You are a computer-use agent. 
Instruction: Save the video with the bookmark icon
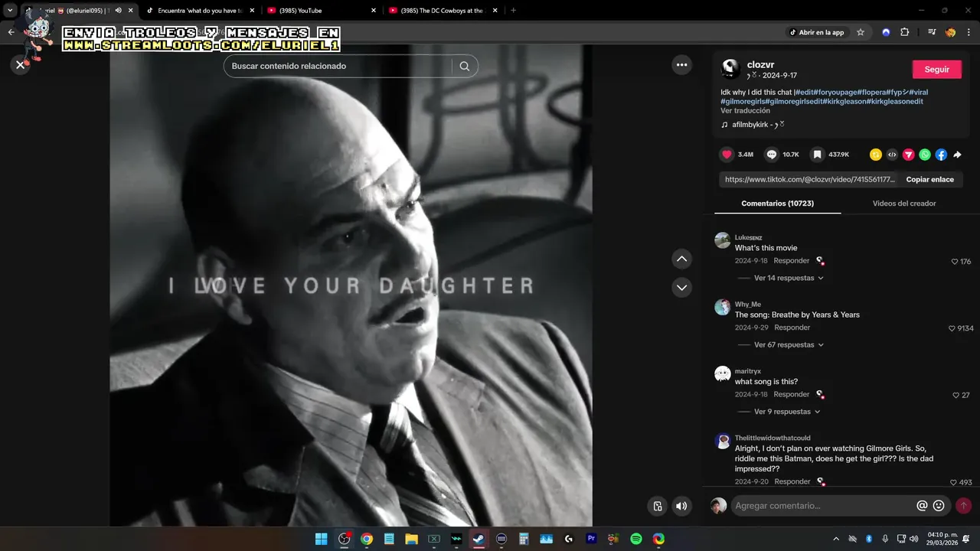click(817, 155)
